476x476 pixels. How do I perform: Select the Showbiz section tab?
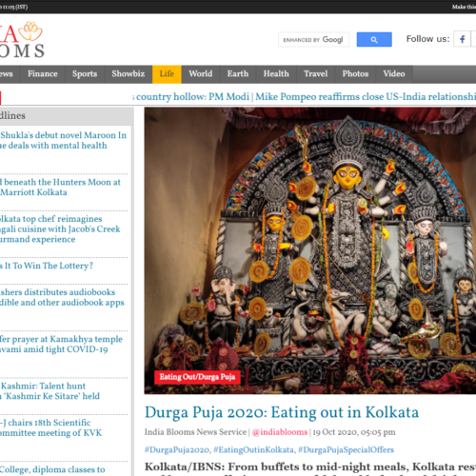click(x=129, y=74)
